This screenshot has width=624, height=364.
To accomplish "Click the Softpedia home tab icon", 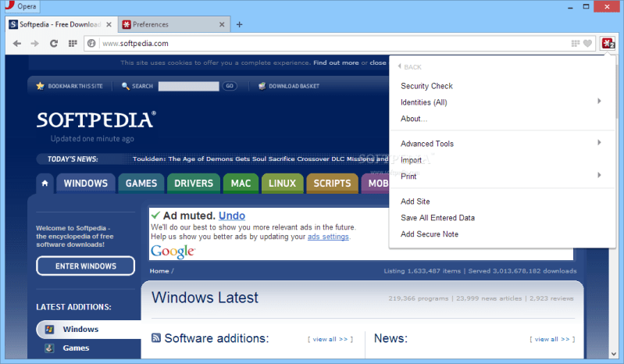I will pyautogui.click(x=45, y=184).
